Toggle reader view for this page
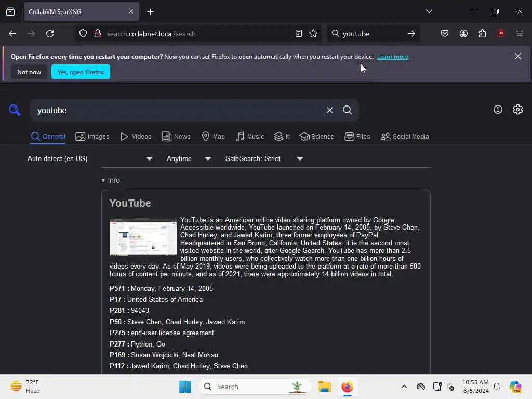 (x=299, y=34)
